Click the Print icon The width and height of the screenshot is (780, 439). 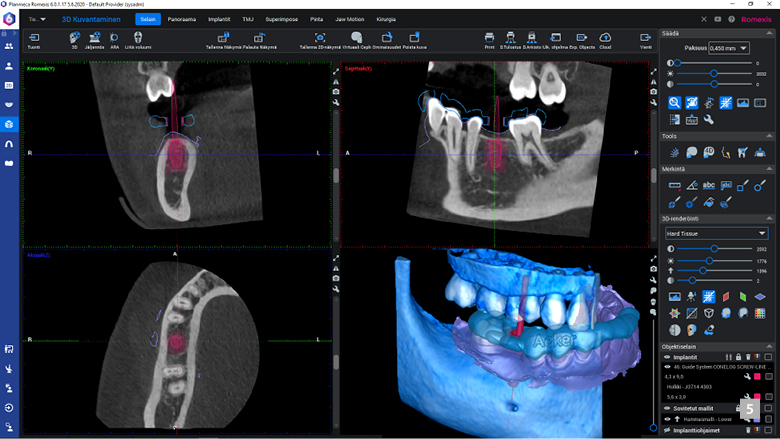coord(489,38)
